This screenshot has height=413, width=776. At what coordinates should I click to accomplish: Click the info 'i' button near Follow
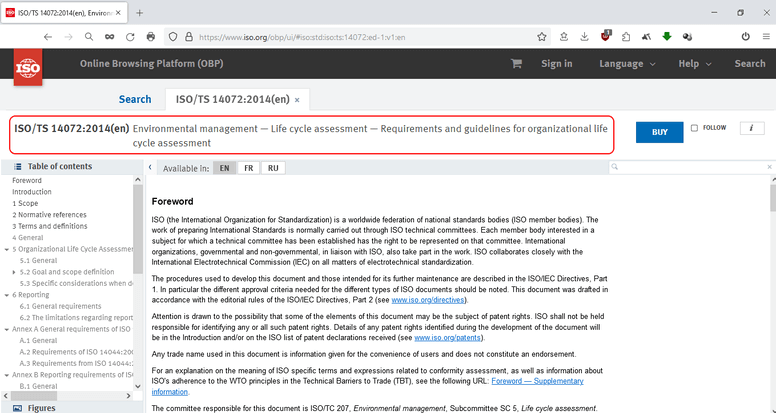pos(752,128)
